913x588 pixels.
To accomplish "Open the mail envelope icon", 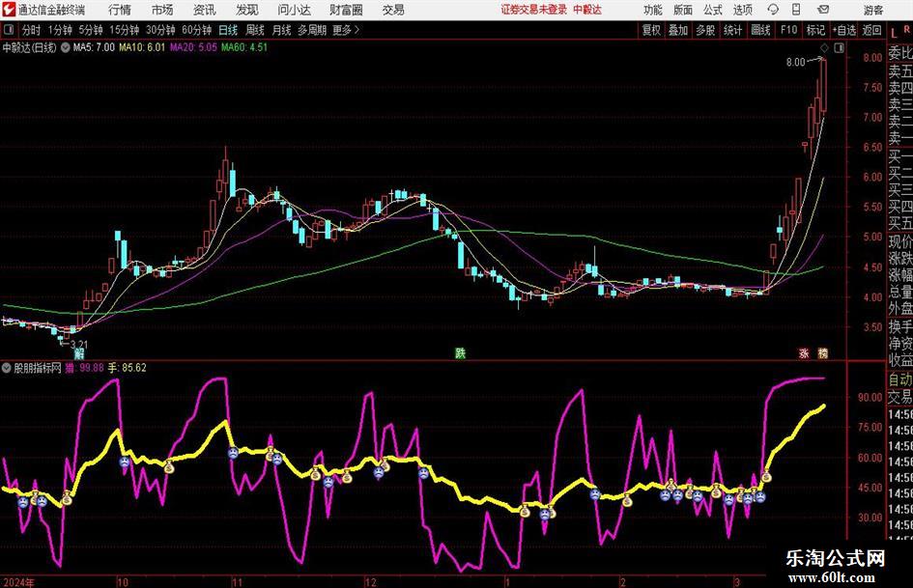I will point(823,10).
